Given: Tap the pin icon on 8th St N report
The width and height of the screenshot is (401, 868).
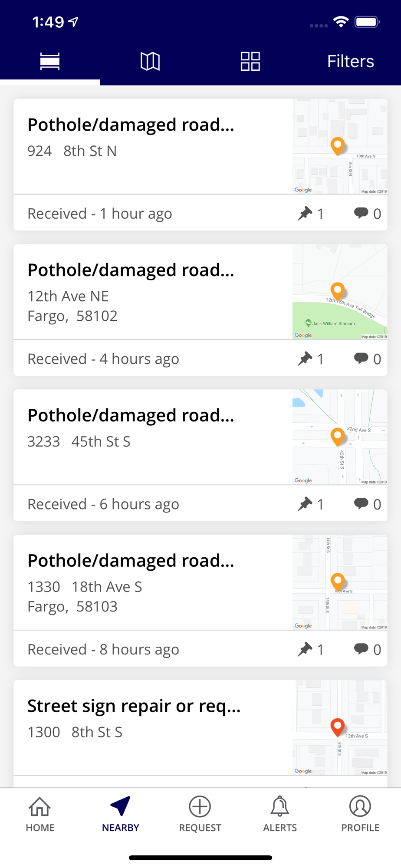Looking at the screenshot, I should (x=305, y=213).
